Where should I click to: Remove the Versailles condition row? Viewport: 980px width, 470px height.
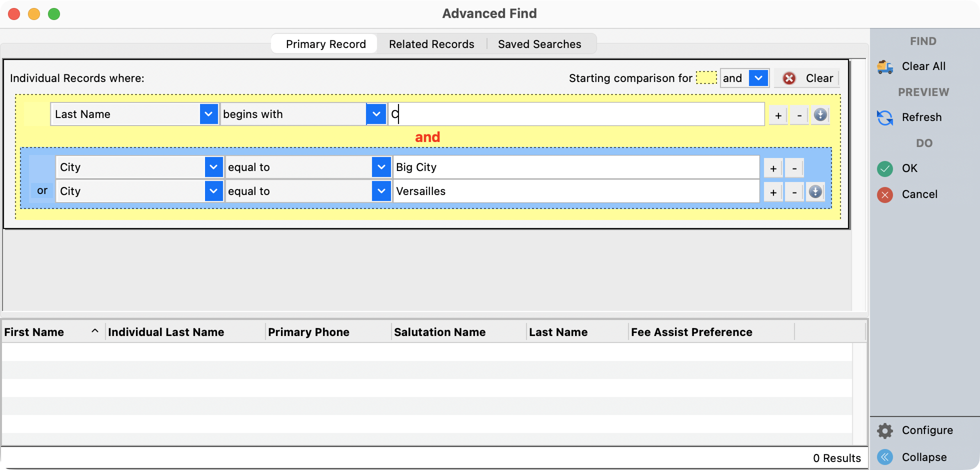pyautogui.click(x=794, y=192)
